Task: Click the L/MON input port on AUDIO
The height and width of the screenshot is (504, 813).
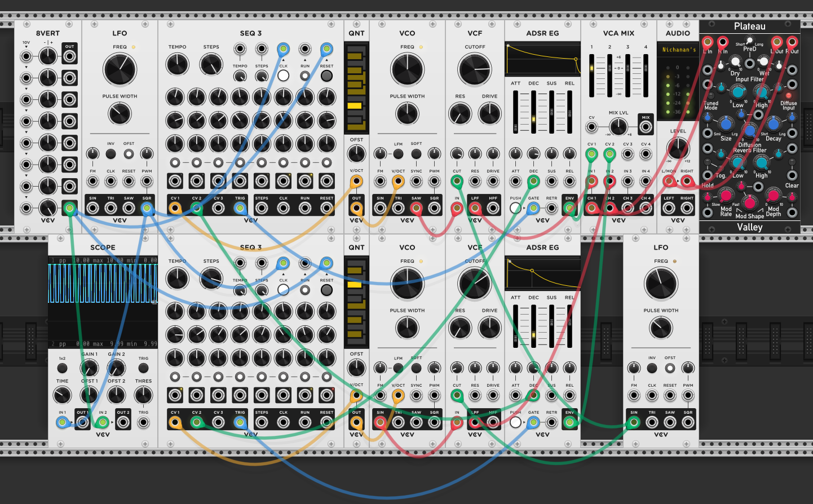Action: 669,181
